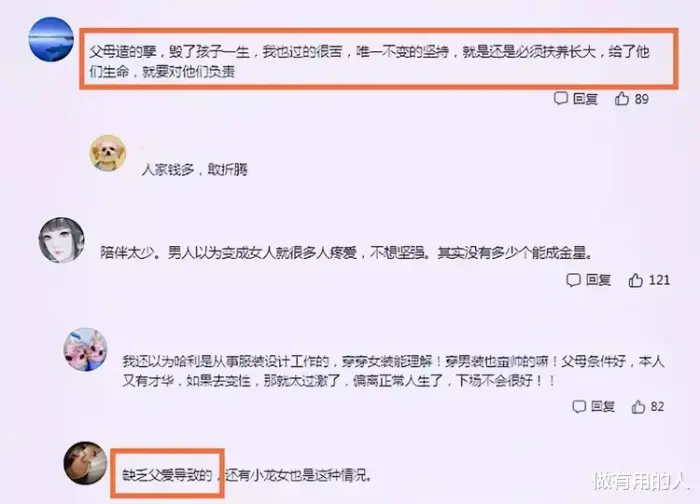Click the 做有用的人 watermark text
The image size is (700, 504).
642,482
